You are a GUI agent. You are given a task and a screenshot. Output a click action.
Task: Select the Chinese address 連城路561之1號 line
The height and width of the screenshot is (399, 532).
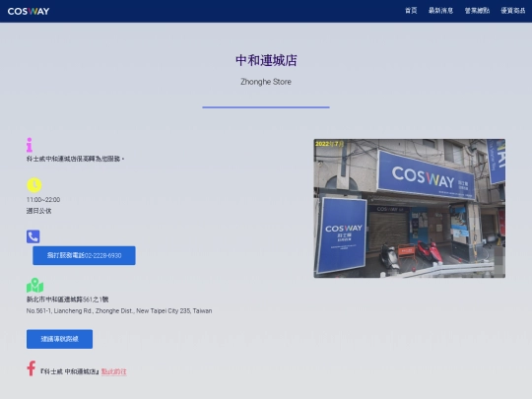tap(68, 299)
